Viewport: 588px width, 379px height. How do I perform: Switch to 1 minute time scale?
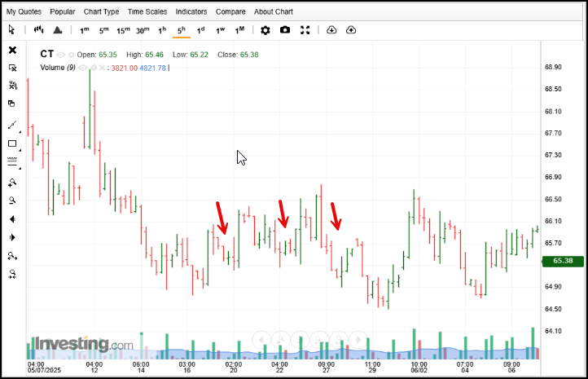coord(85,30)
